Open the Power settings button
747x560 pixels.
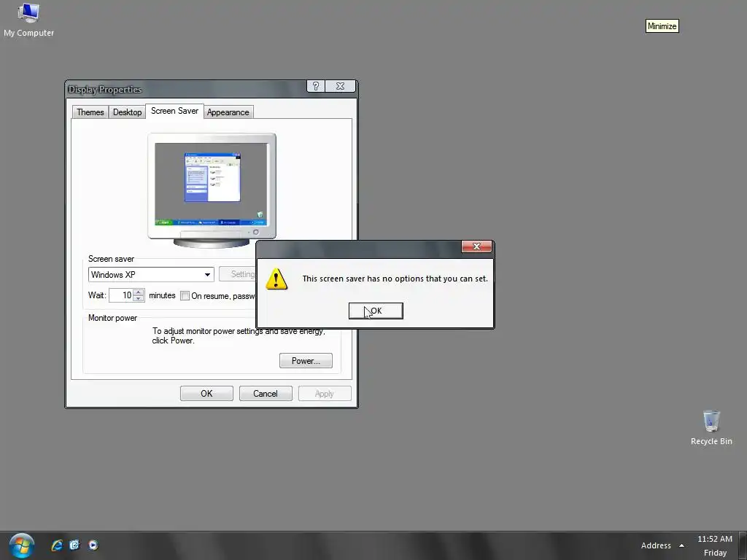tap(306, 361)
